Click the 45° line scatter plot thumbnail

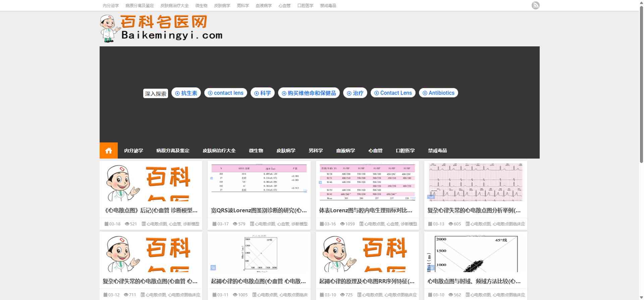click(475, 253)
